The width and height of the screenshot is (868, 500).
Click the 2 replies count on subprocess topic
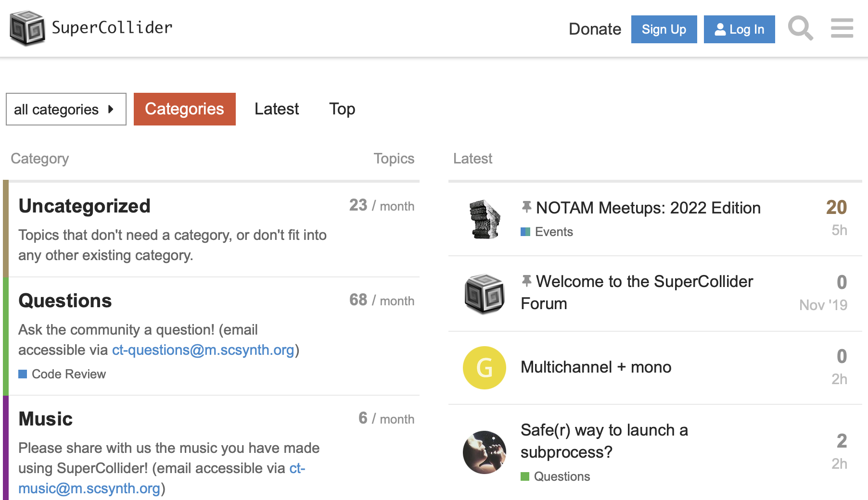tap(842, 441)
